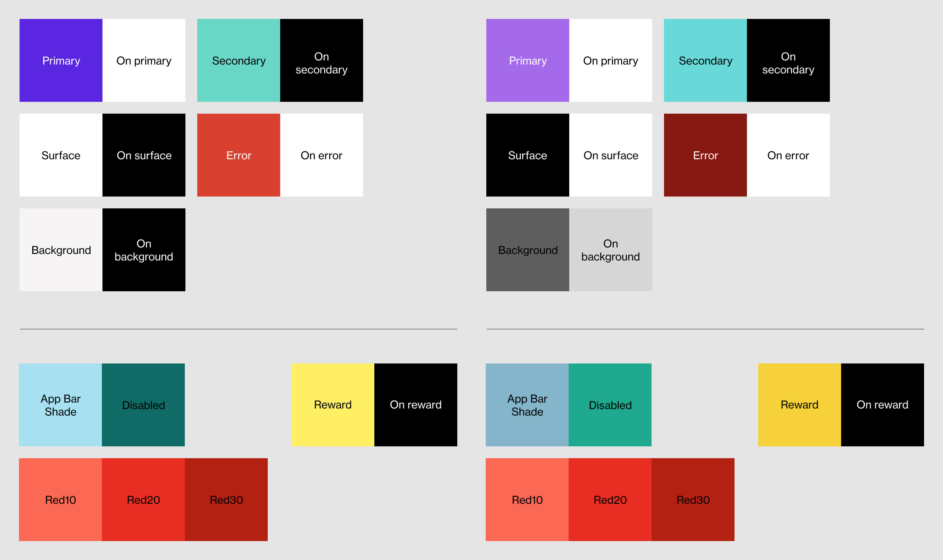Expand the On reward black block
943x560 pixels.
[415, 405]
